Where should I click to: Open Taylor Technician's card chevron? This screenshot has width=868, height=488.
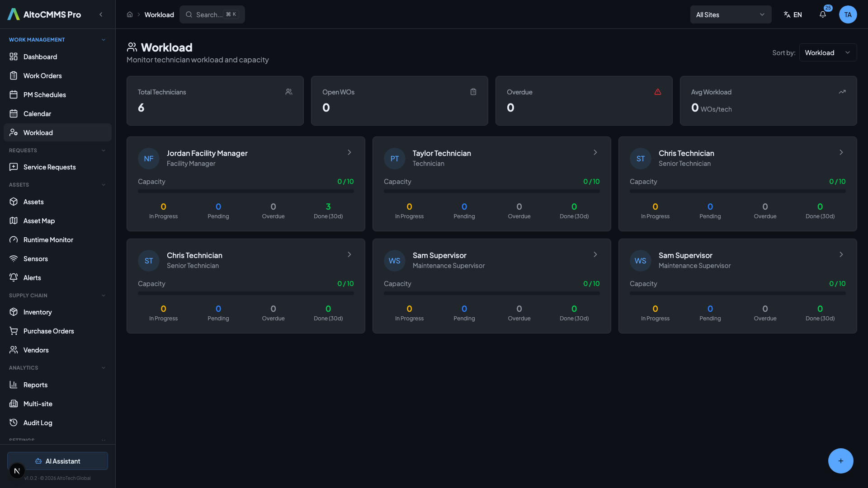click(595, 153)
